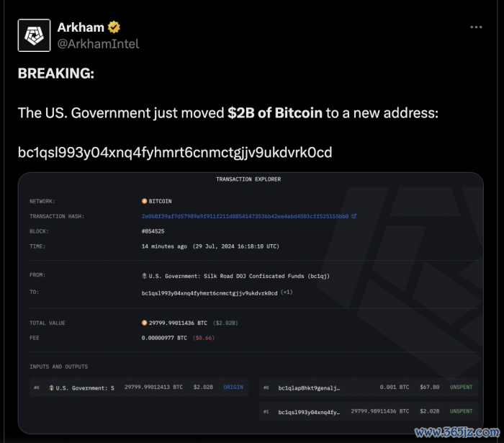Open the Arkham display name

pyautogui.click(x=81, y=27)
